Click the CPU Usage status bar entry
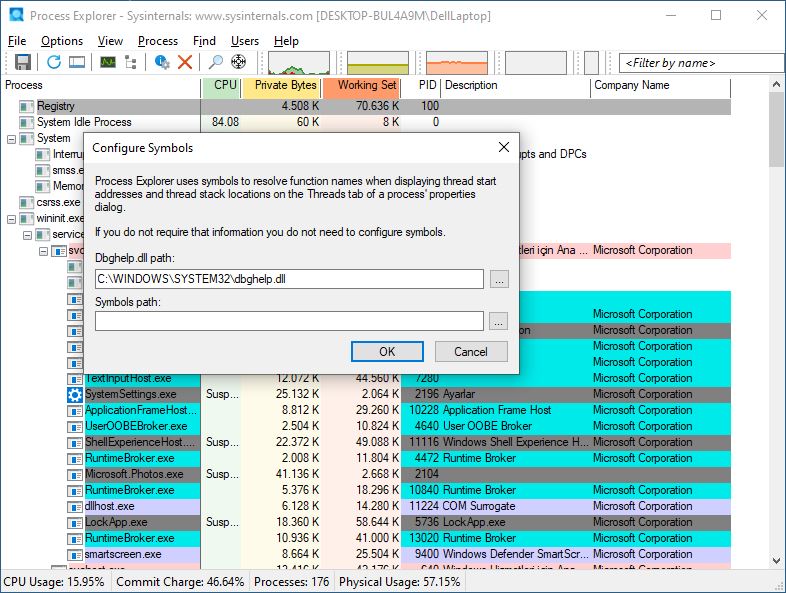 tap(54, 582)
